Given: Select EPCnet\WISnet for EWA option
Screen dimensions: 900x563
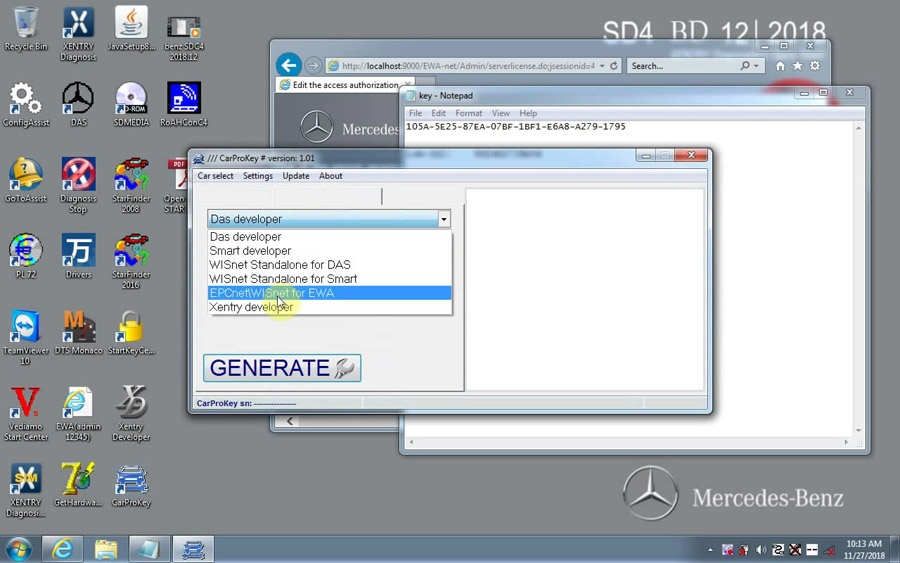Looking at the screenshot, I should (329, 293).
